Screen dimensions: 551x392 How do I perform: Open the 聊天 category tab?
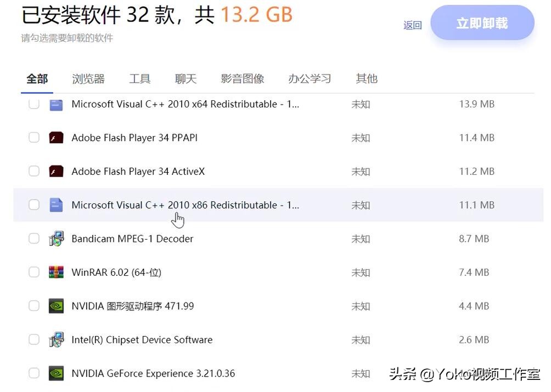tap(185, 78)
